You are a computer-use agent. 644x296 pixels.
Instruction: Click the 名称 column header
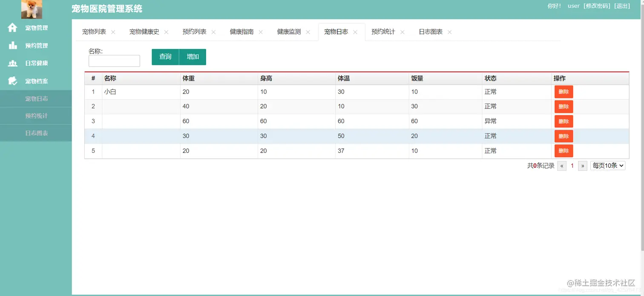(141, 78)
